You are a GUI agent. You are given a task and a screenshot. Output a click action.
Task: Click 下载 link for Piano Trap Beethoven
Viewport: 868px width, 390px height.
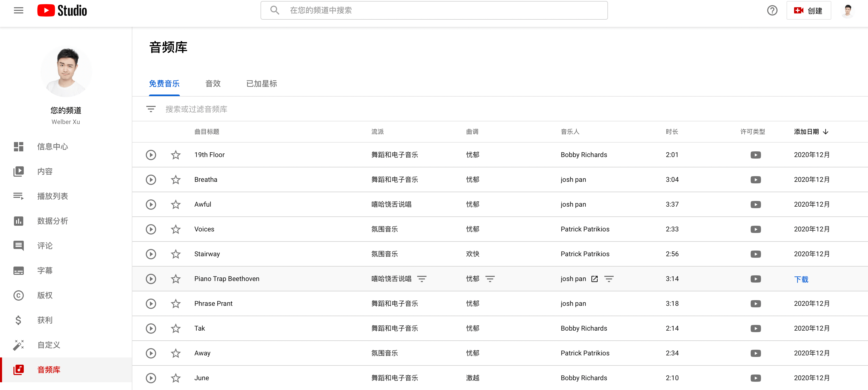tap(801, 279)
